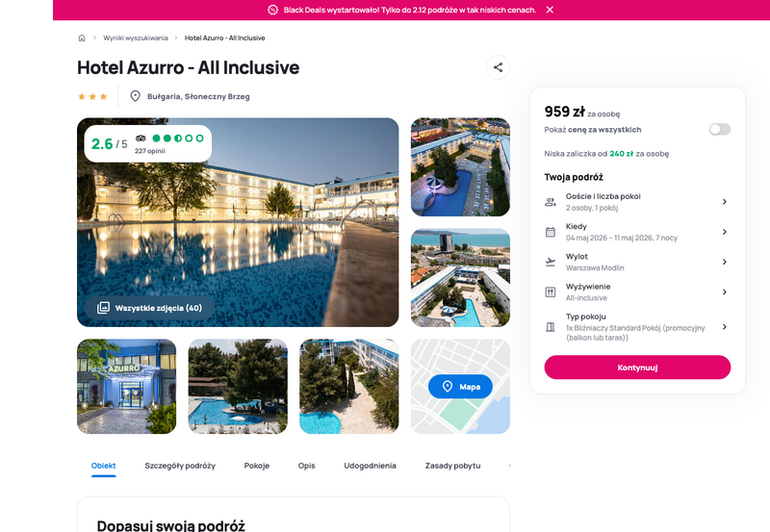This screenshot has width=770, height=532.
Task: Open the Udogodnienia tab
Action: pyautogui.click(x=370, y=466)
